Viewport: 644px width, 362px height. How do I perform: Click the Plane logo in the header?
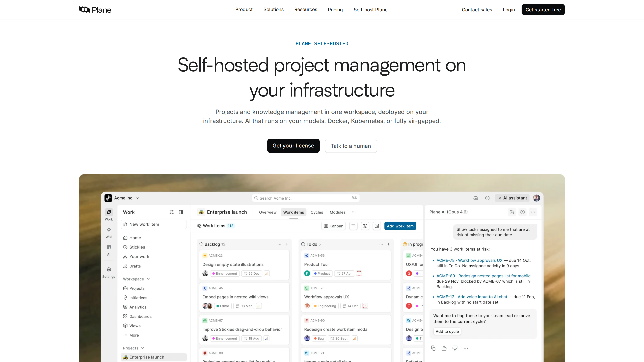[95, 10]
